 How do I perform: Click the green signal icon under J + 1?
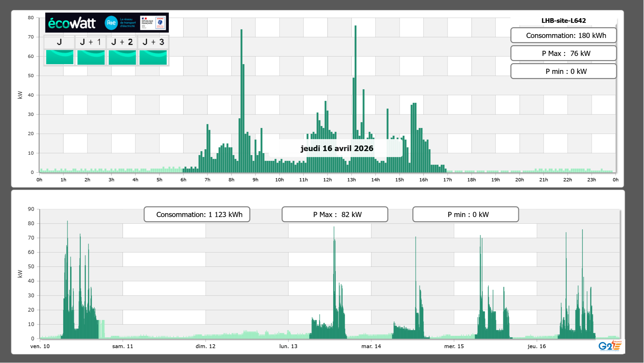(x=91, y=57)
